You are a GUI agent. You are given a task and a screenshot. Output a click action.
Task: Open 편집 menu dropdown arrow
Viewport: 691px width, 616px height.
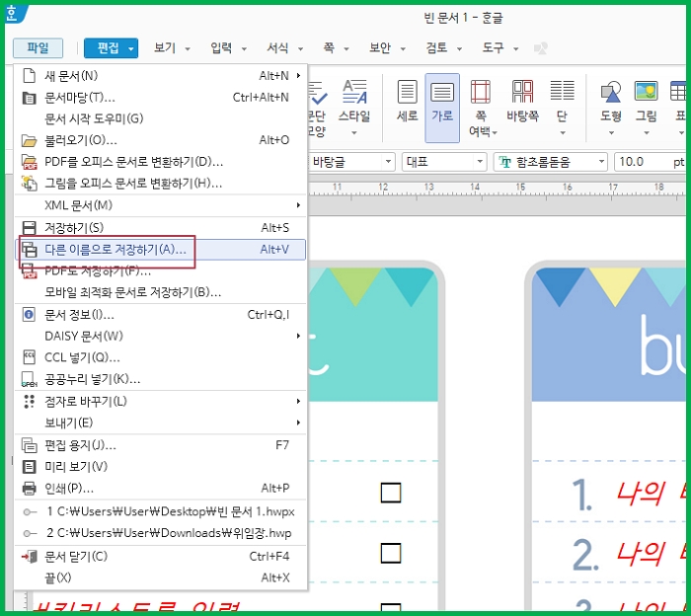coord(131,48)
